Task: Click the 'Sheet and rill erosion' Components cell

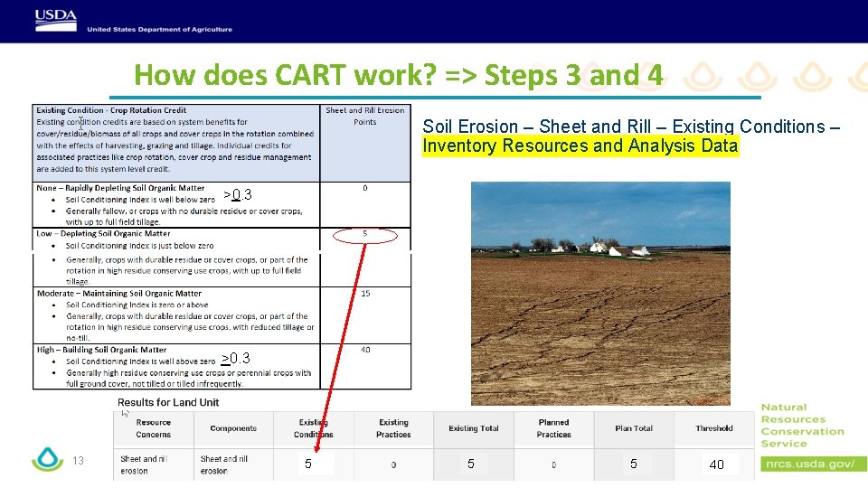Action: 233,465
